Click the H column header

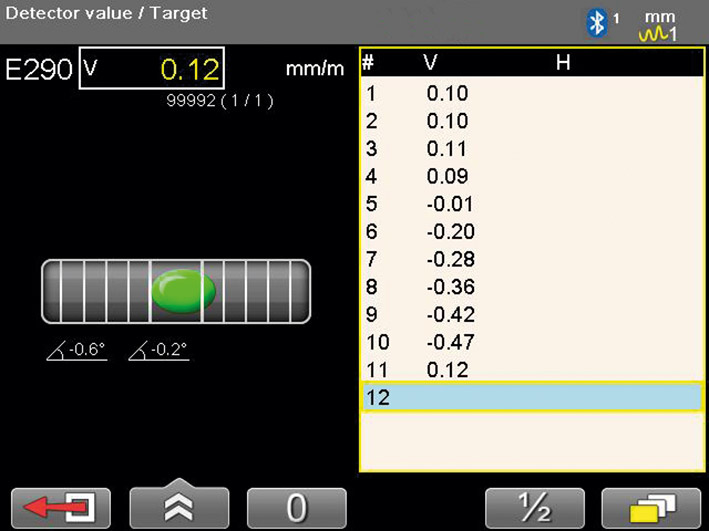[x=563, y=62]
